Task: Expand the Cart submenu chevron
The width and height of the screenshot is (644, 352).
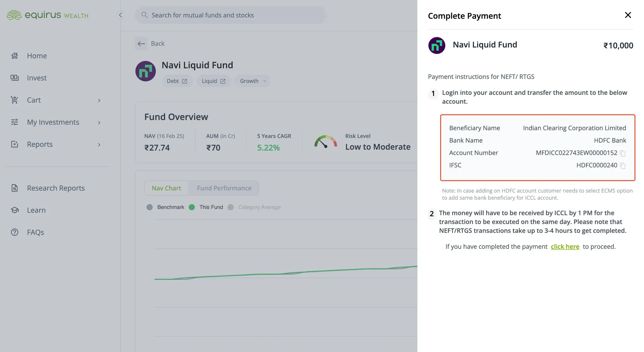Action: click(99, 100)
